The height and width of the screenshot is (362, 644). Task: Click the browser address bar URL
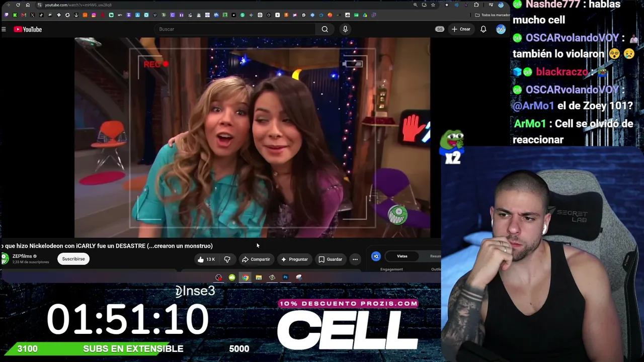coord(78,5)
